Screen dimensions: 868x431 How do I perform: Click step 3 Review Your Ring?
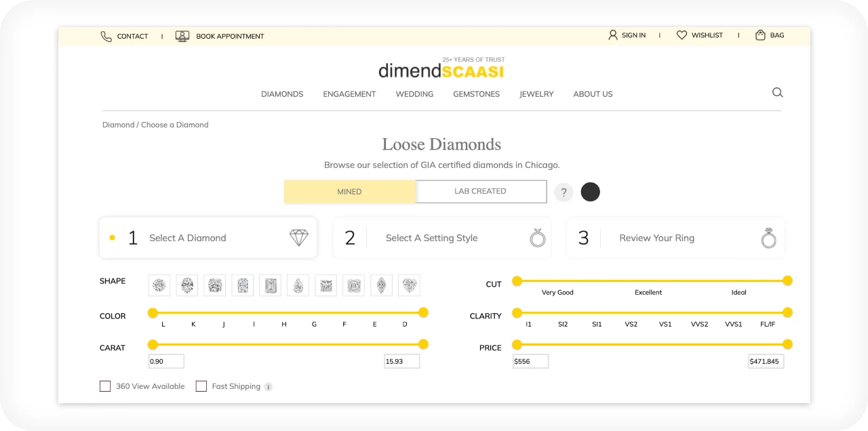(x=676, y=238)
